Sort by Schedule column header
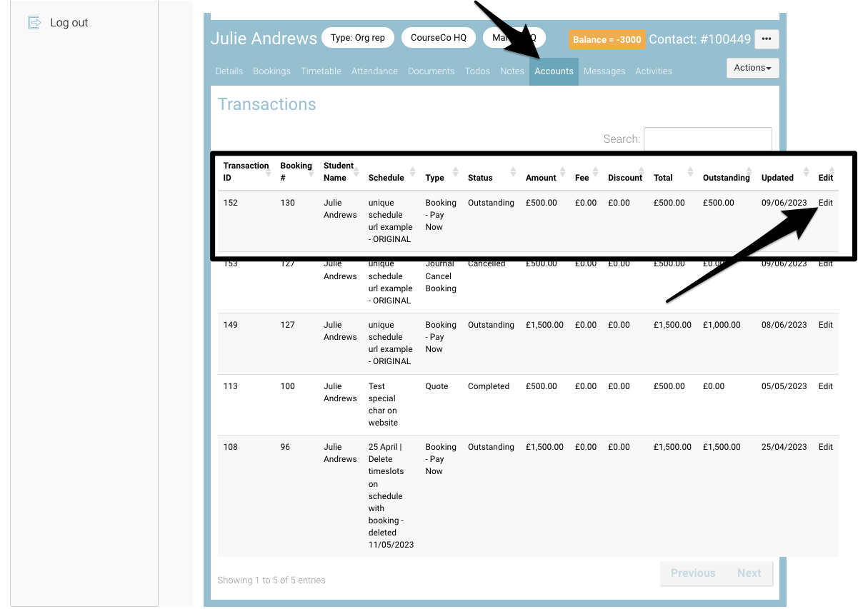Viewport: 868px width, 609px height. point(386,177)
